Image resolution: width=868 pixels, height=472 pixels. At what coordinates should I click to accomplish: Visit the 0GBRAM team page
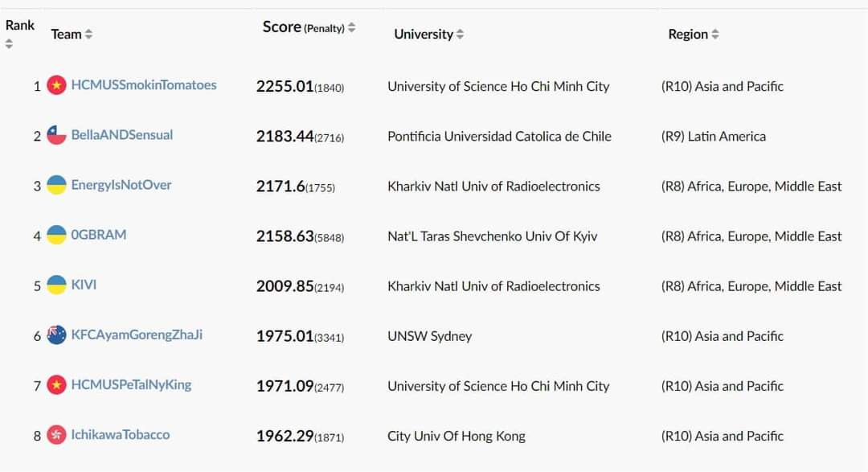pos(99,235)
